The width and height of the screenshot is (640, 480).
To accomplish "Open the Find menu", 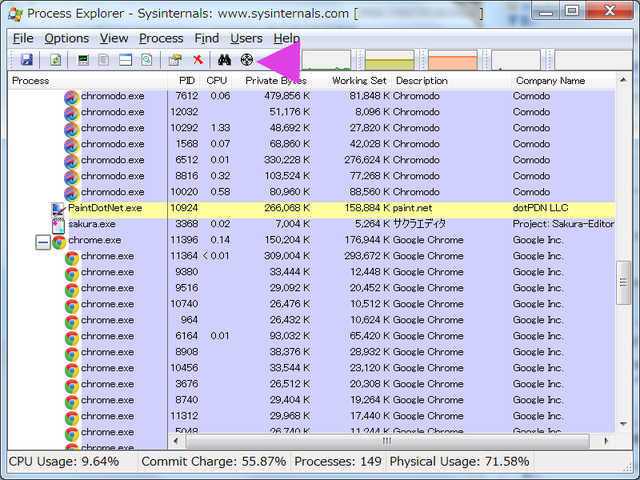I will click(x=207, y=38).
